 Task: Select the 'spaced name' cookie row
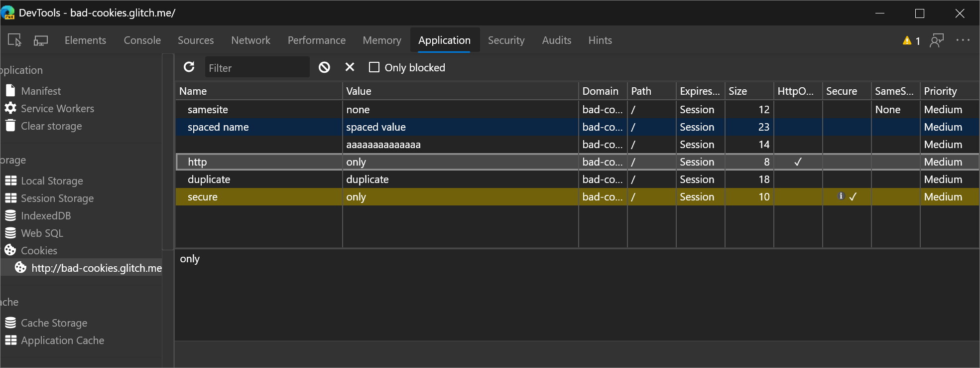[x=577, y=127]
